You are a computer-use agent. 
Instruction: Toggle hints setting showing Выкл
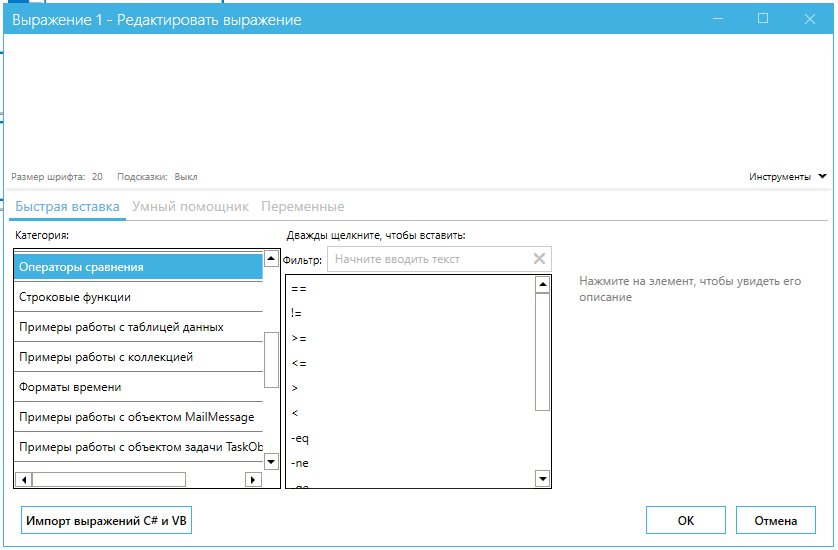185,177
